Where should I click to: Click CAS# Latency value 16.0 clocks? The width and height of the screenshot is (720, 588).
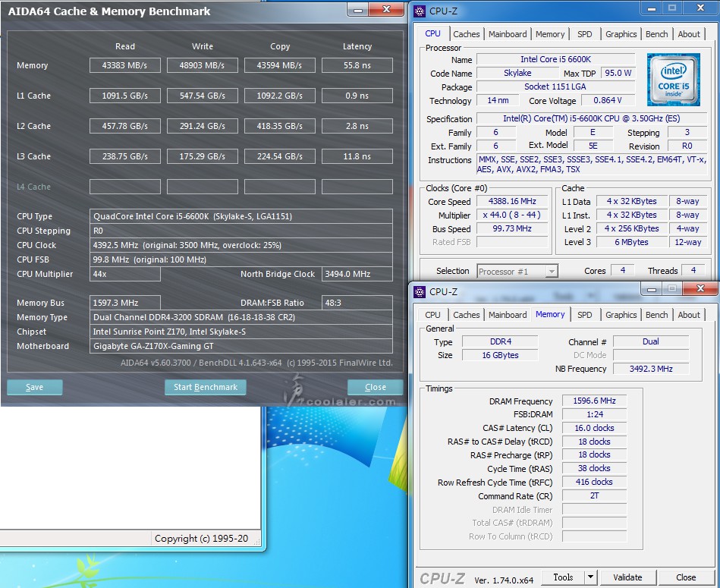click(x=594, y=428)
